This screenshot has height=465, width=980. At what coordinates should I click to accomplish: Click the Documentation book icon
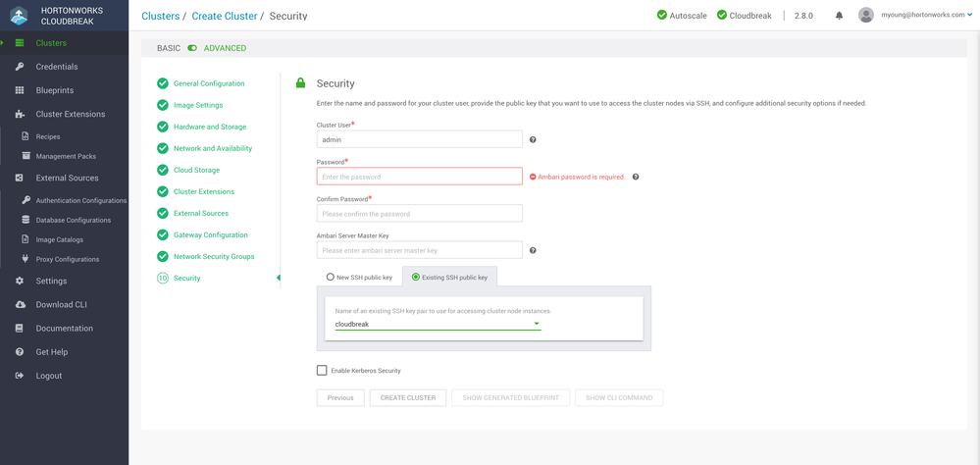point(20,329)
